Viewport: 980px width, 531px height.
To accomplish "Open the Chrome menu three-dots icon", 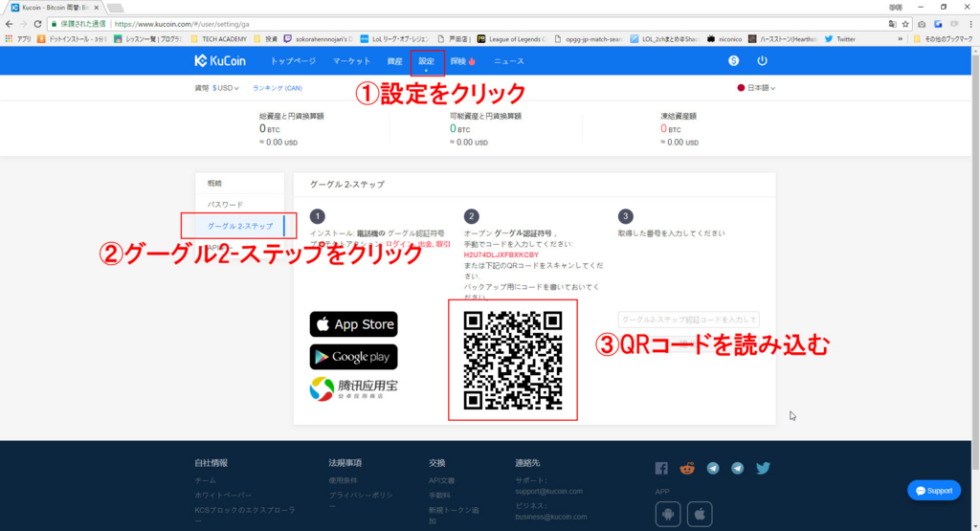I will [x=970, y=24].
